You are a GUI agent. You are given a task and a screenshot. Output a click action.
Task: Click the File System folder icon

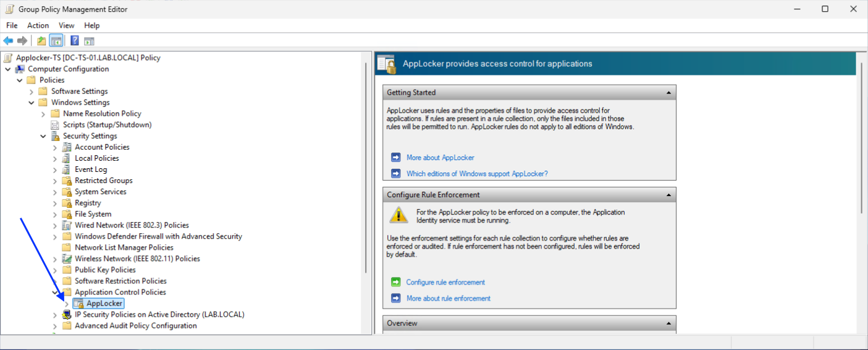click(67, 214)
